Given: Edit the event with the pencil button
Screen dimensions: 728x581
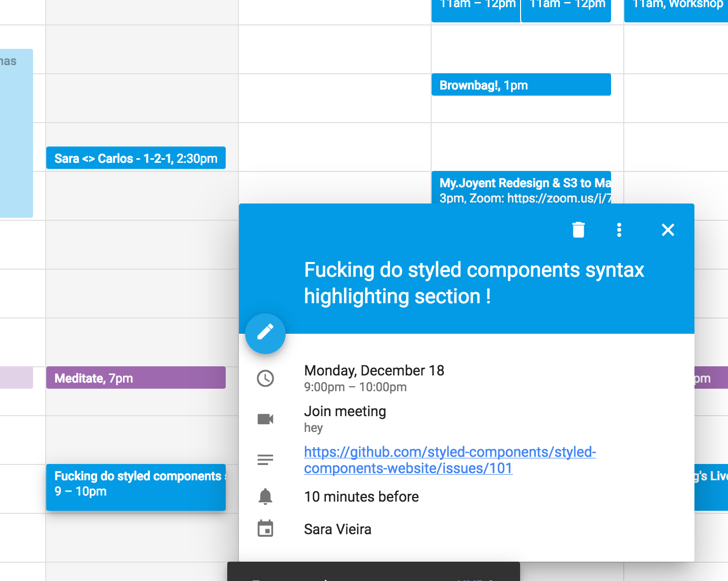Looking at the screenshot, I should click(x=265, y=333).
